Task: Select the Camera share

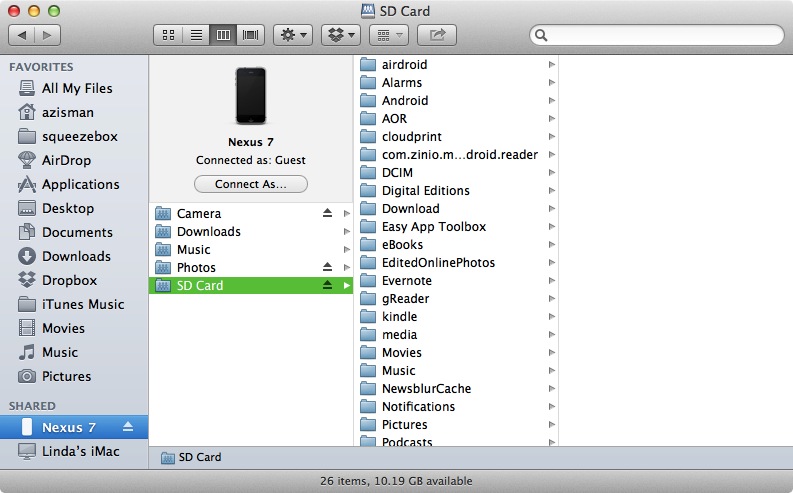Action: click(x=250, y=213)
